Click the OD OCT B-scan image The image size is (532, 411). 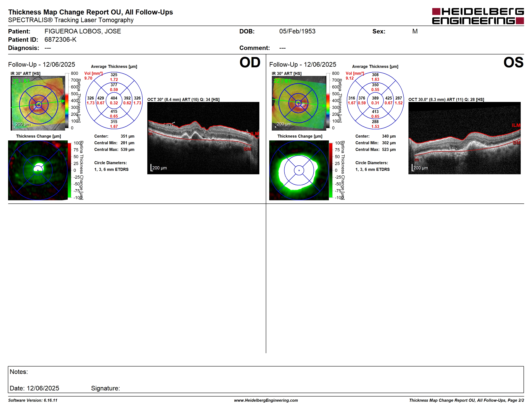pos(203,138)
